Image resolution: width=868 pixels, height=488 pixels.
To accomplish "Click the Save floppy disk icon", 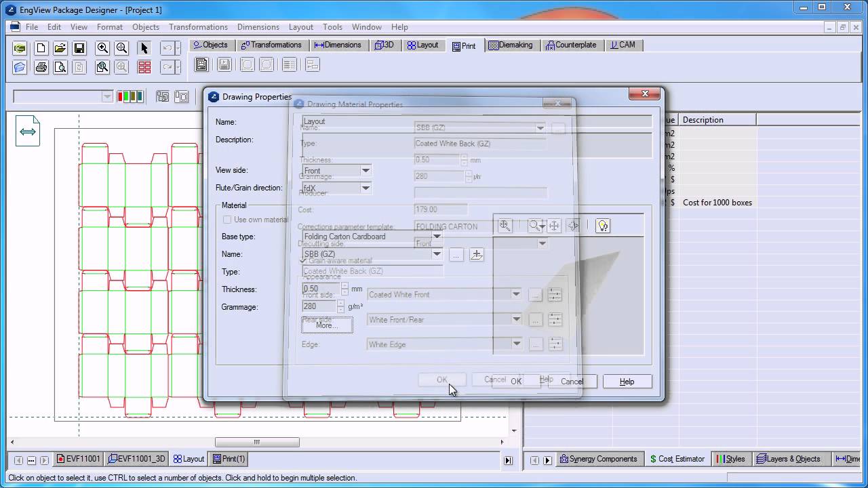I will pos(79,48).
